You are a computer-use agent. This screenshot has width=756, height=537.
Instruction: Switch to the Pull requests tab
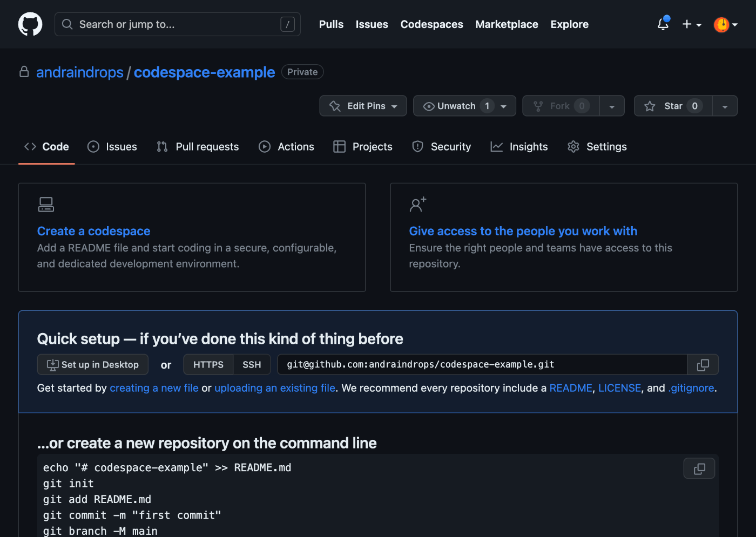pos(198,147)
